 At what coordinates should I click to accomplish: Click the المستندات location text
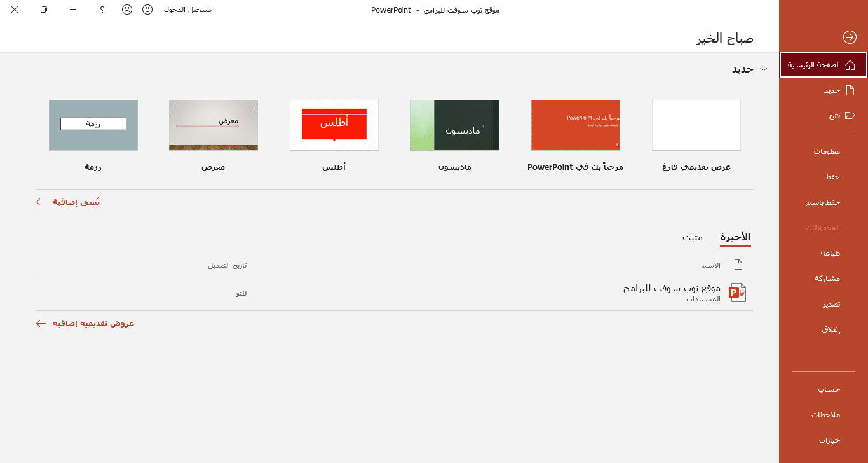point(703,299)
